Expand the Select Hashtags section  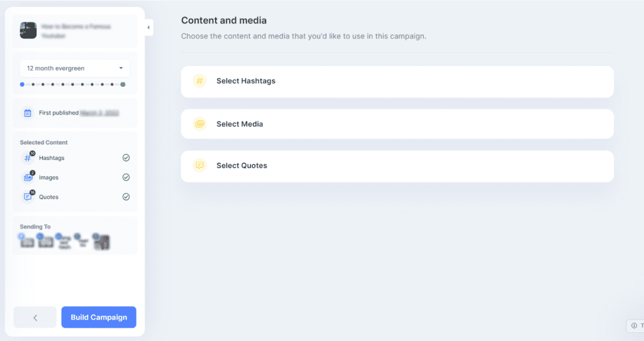(x=397, y=81)
